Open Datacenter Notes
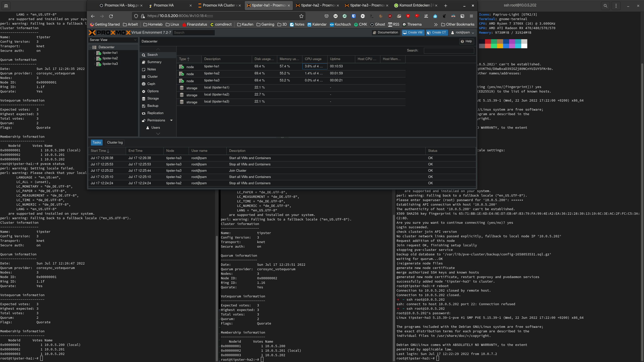This screenshot has height=362, width=644. pos(157,69)
